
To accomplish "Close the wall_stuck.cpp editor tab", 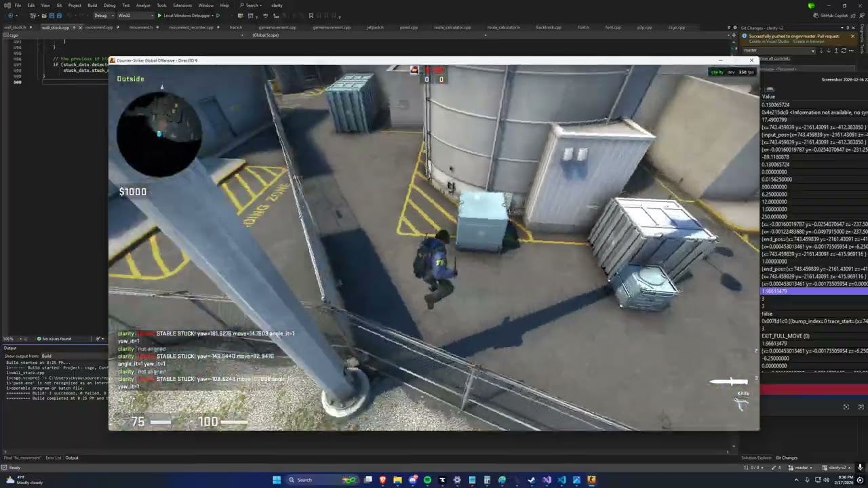I will (79, 28).
